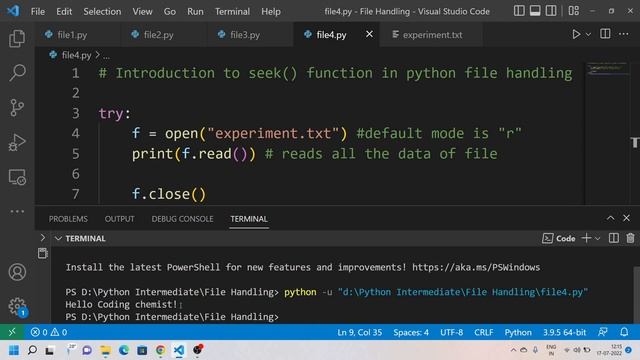The height and width of the screenshot is (360, 640).
Task: Open Source Control view
Action: [x=17, y=108]
